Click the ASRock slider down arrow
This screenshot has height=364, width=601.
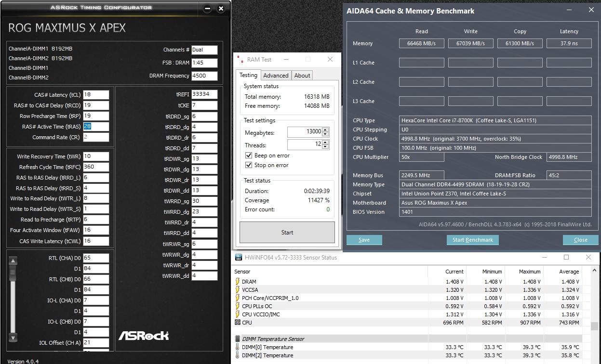[x=13, y=338]
